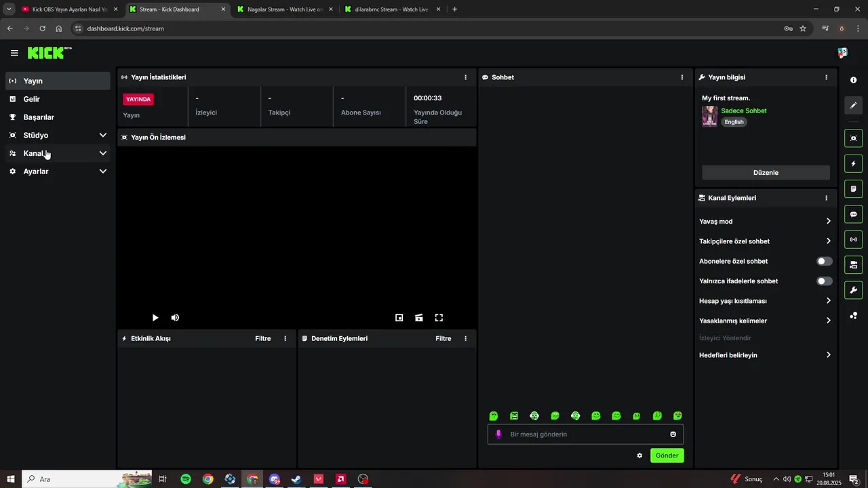Toggle lightning activity feed icon in right sidebar
Screen dimensions: 868x488
[853, 163]
